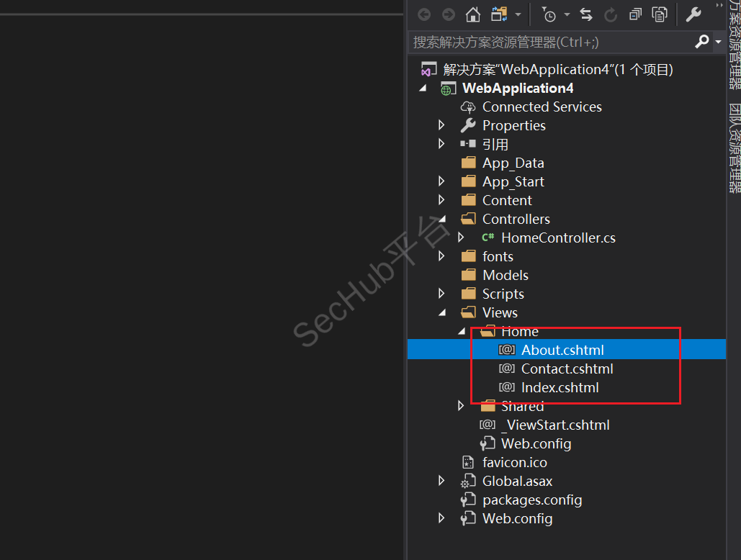Click the Refresh circular arrow icon

coord(611,14)
